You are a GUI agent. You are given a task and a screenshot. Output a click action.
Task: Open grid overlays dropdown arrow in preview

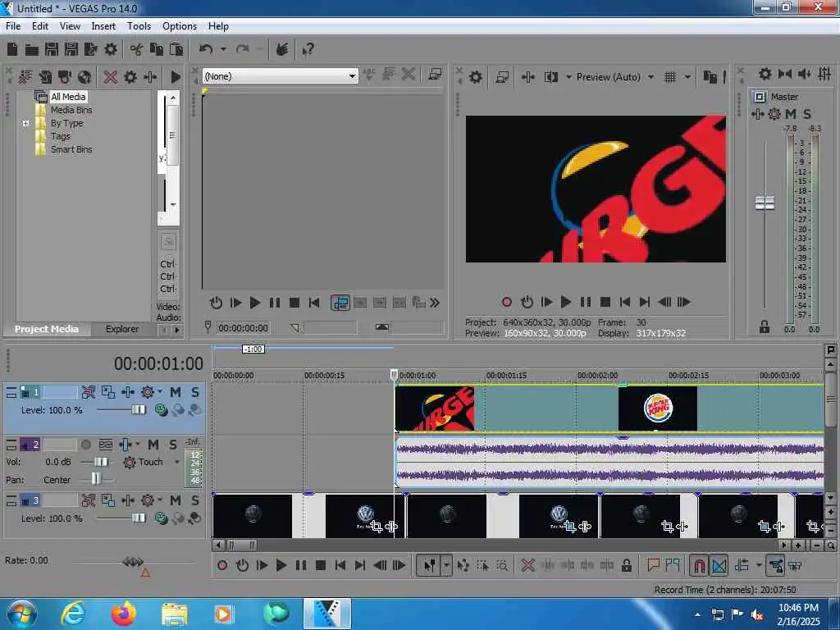(687, 77)
